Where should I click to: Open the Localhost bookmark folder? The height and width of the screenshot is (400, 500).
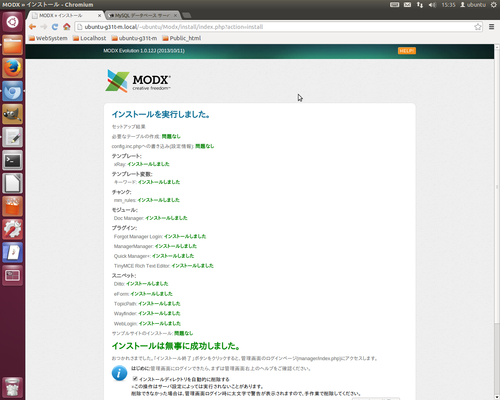(90, 38)
